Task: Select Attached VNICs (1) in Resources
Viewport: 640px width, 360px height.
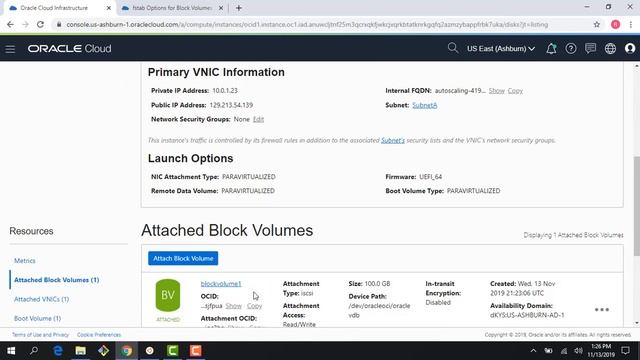Action: pos(41,299)
